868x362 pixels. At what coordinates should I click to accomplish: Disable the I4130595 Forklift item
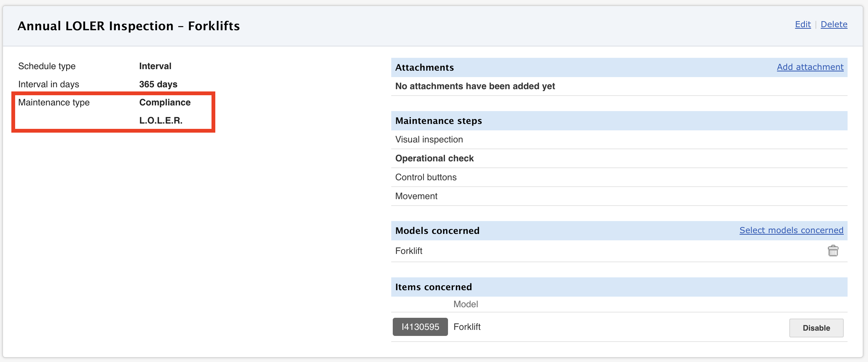tap(816, 328)
